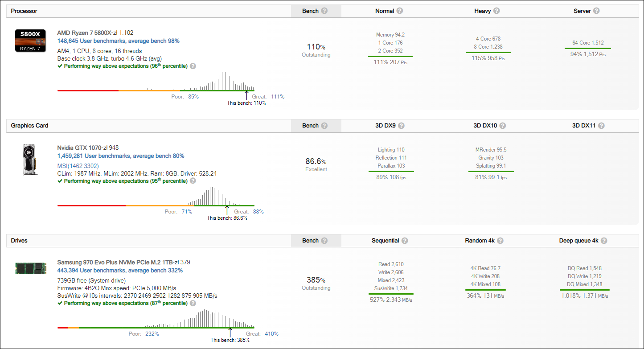644x349 pixels.
Task: Click the processor 110% Outstanding score
Action: pos(316,50)
